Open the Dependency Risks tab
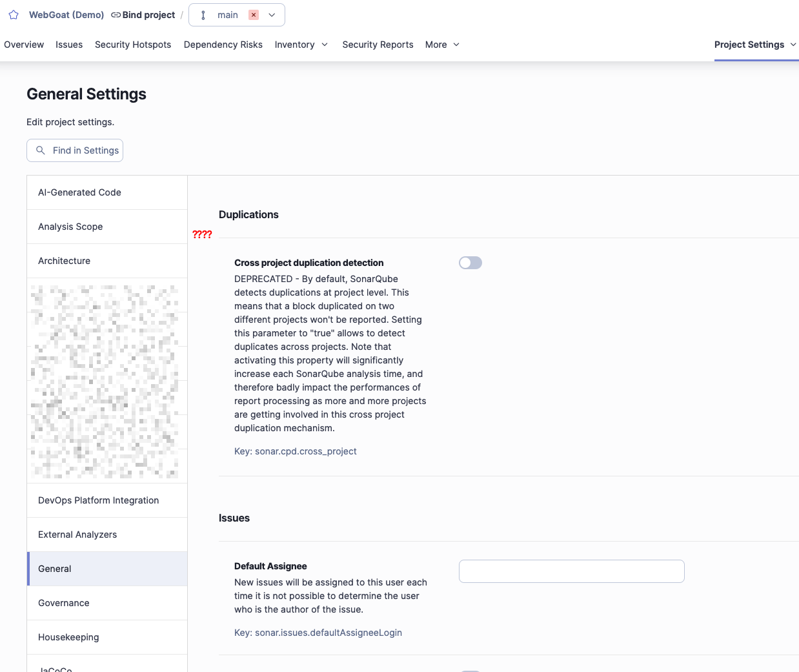Screen dimensions: 799x672 223,45
